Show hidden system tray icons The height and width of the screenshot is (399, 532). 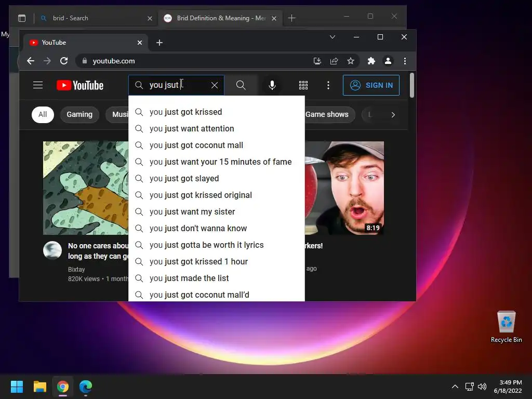point(455,387)
